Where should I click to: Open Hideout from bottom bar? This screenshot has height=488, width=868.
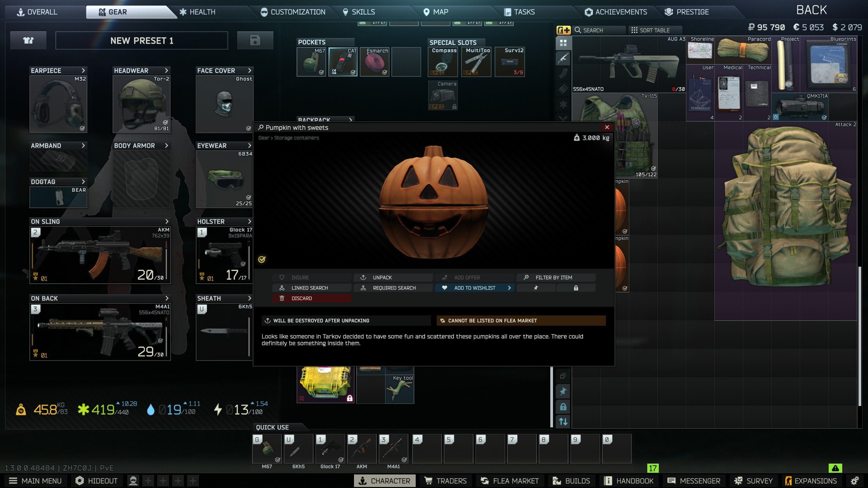pos(96,481)
